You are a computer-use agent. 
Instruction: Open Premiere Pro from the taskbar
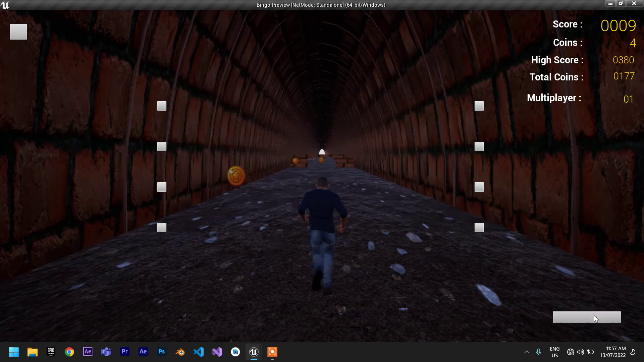(125, 352)
